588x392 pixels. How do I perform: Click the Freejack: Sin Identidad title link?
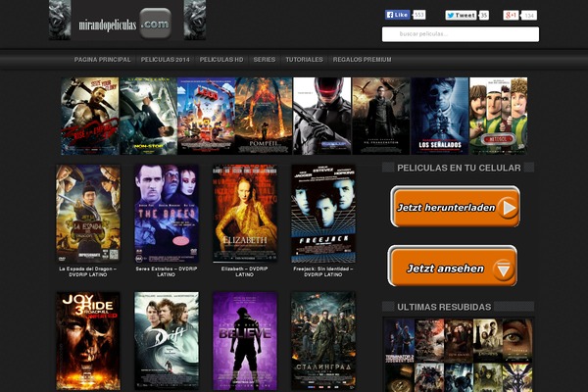point(323,271)
